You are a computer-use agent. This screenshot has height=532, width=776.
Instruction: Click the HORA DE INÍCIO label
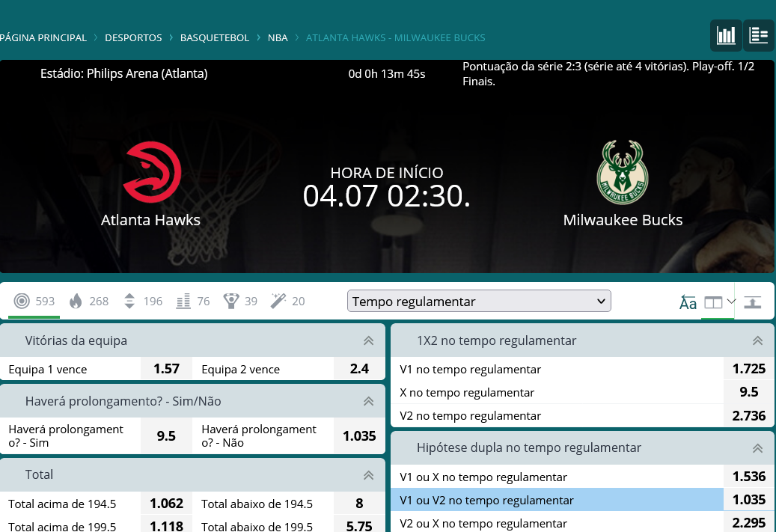click(x=387, y=173)
